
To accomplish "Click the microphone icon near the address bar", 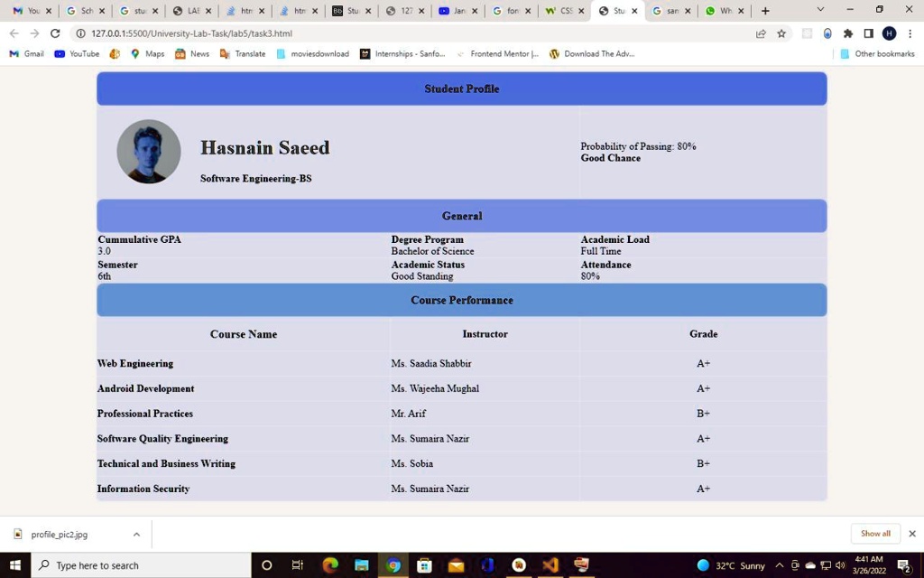I will 827,33.
